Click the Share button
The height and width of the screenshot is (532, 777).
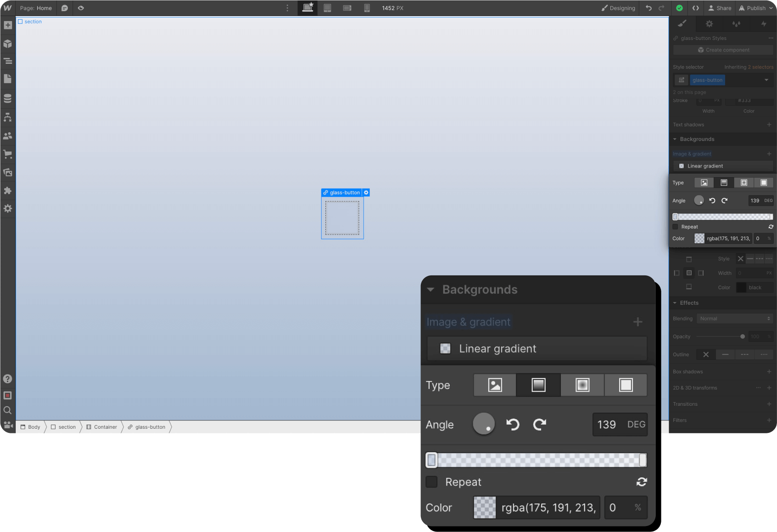point(720,8)
